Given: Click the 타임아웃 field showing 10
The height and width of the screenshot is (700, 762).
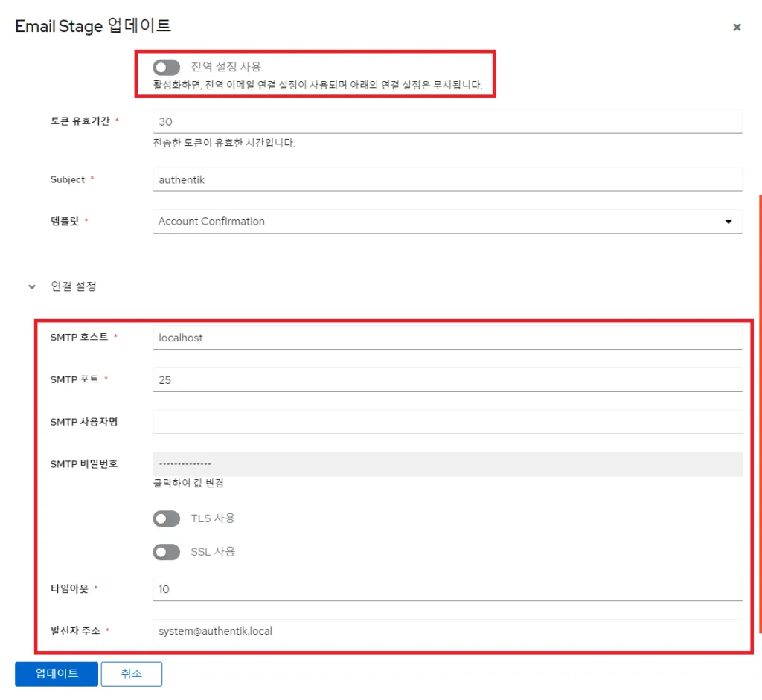Looking at the screenshot, I should coord(446,589).
